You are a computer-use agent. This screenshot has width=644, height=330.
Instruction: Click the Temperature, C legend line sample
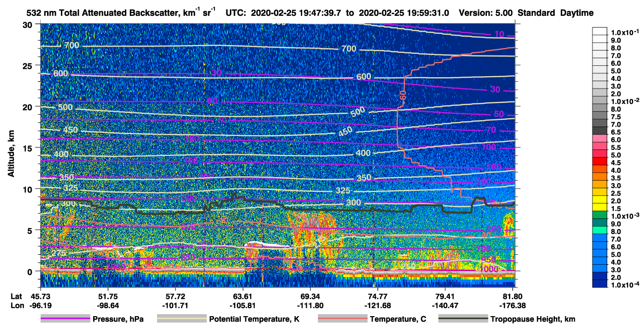[342, 319]
